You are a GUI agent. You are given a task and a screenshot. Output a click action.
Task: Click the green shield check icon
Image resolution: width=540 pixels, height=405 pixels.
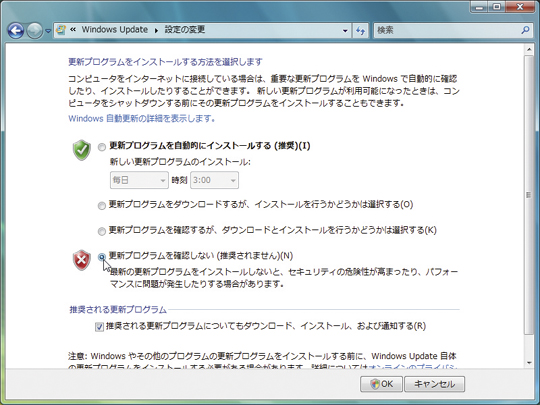click(82, 150)
